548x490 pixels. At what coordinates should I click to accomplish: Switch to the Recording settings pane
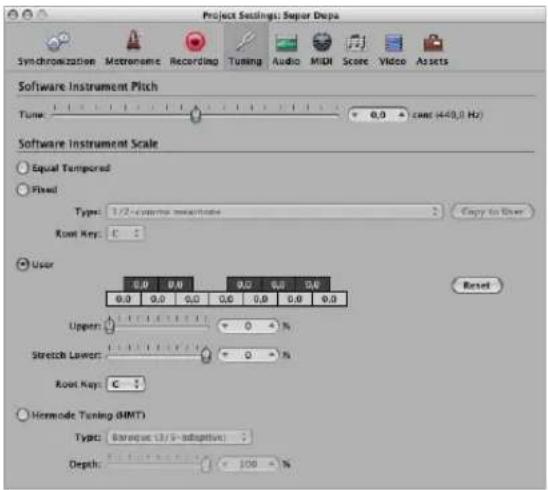tap(194, 48)
